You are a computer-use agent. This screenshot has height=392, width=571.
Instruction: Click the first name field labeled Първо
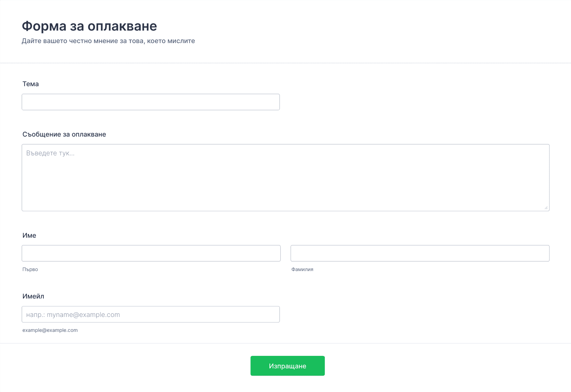pos(151,253)
